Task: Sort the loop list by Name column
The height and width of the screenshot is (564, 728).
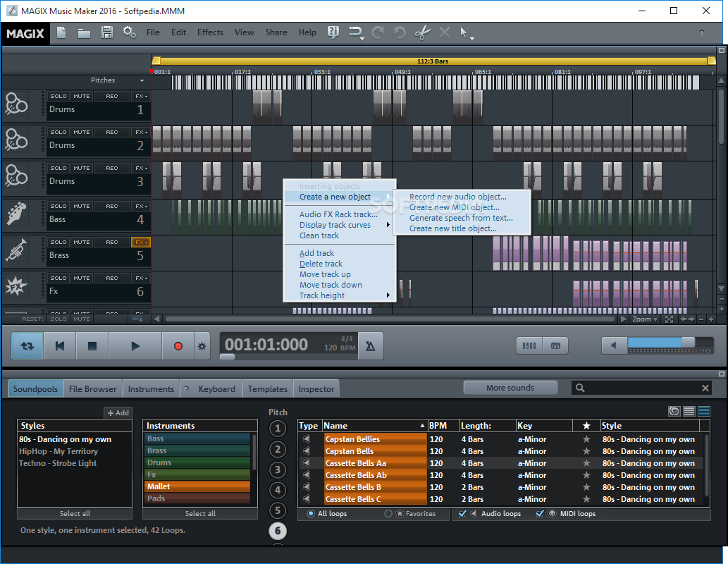Action: tap(374, 426)
